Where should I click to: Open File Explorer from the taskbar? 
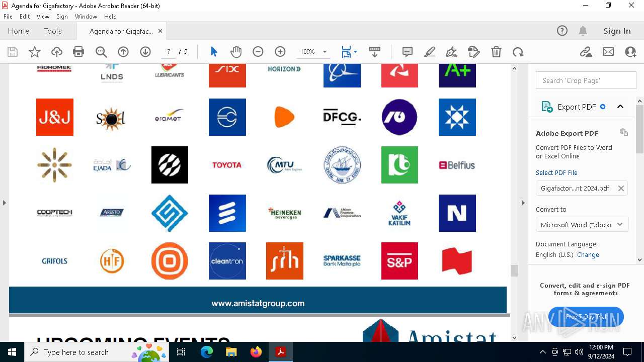pos(231,352)
